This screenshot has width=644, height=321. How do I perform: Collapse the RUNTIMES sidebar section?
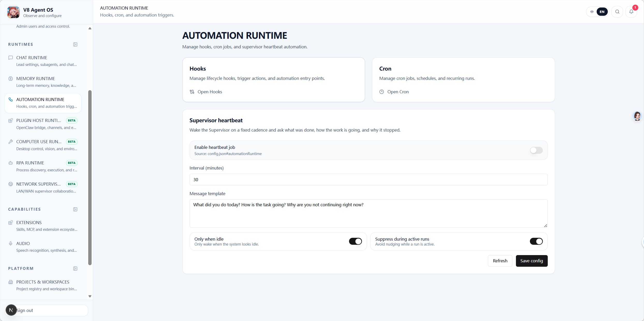pyautogui.click(x=75, y=44)
